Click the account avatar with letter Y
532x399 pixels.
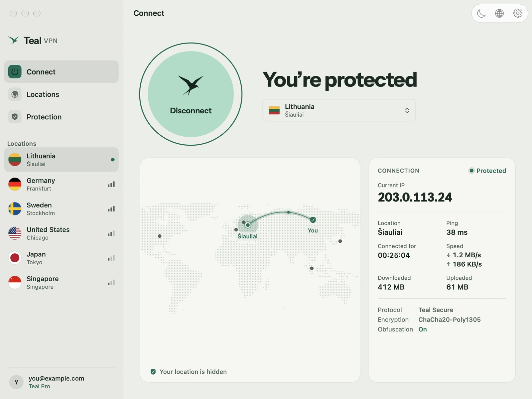(x=16, y=382)
